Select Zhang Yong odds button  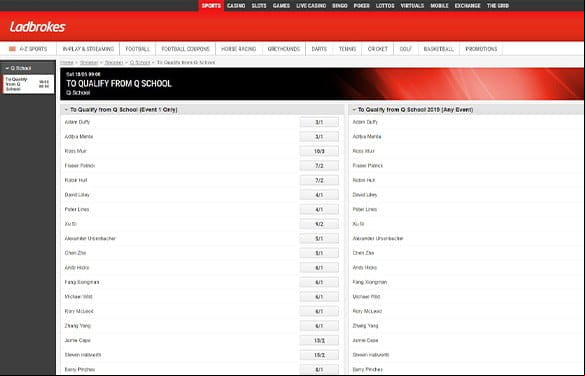click(x=319, y=326)
